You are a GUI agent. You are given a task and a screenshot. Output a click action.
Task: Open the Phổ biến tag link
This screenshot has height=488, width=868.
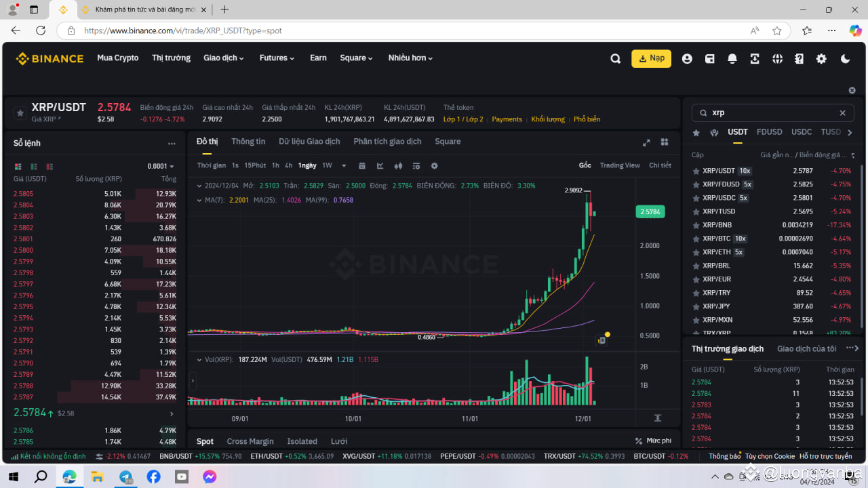[587, 119]
